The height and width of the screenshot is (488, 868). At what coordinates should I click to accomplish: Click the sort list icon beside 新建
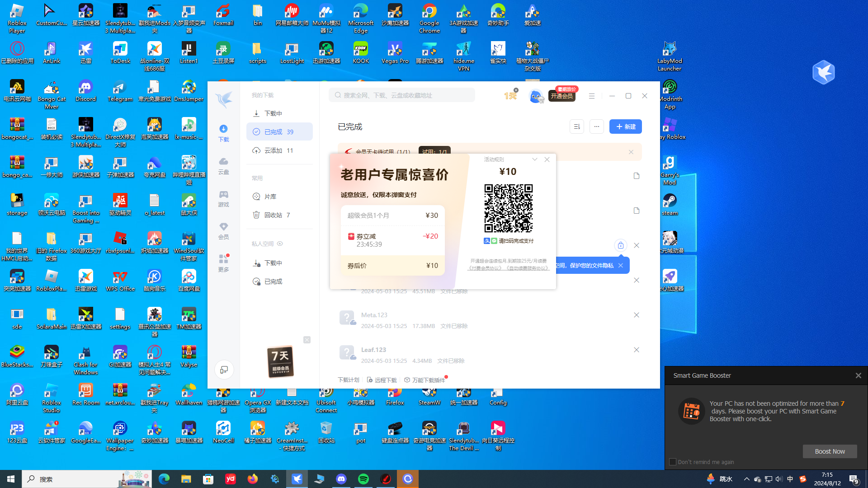(x=577, y=127)
